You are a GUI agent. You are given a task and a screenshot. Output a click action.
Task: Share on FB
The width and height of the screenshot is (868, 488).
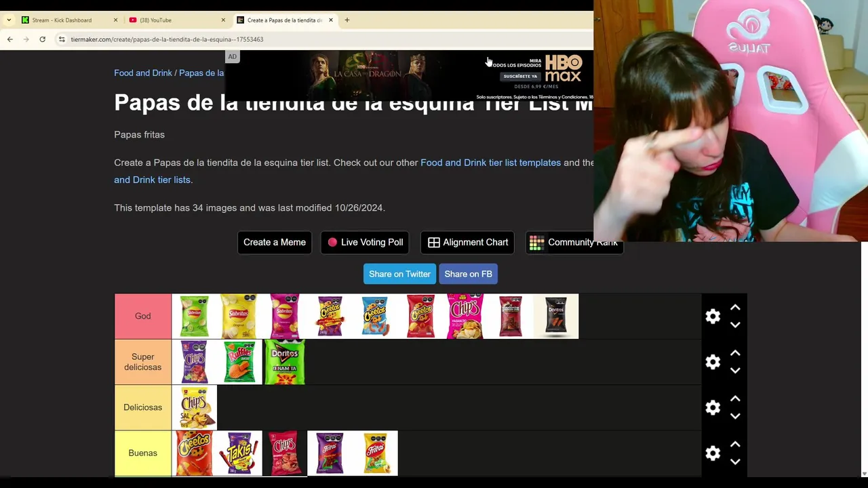468,274
